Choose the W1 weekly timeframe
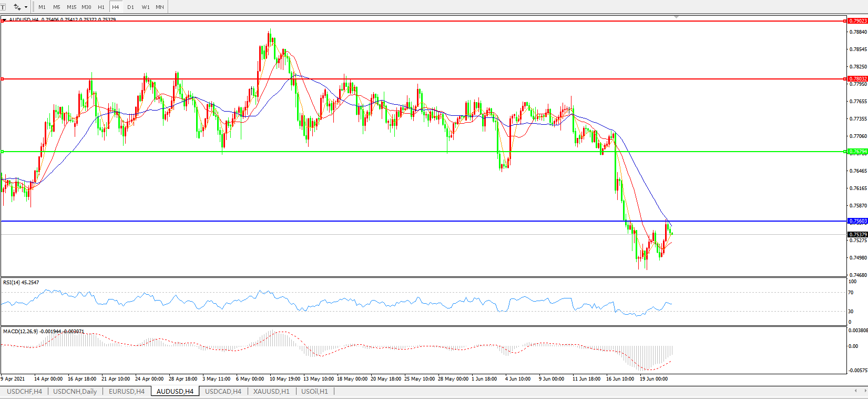 pos(145,7)
